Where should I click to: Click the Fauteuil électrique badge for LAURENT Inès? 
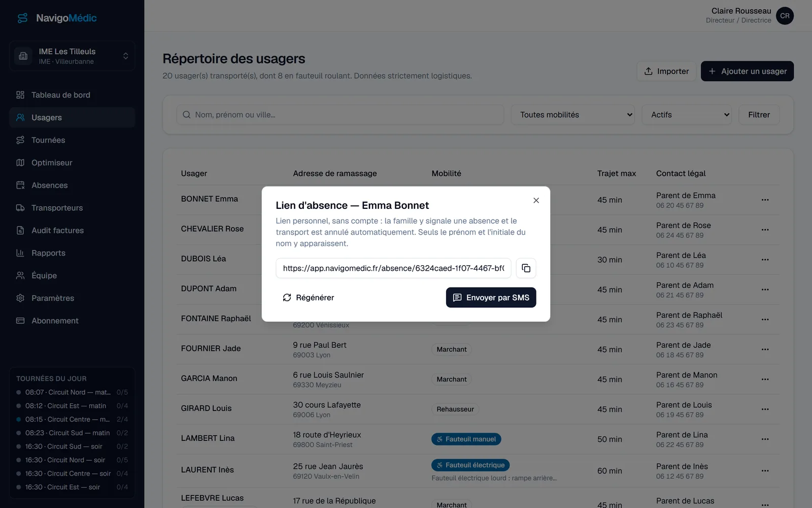pos(470,465)
